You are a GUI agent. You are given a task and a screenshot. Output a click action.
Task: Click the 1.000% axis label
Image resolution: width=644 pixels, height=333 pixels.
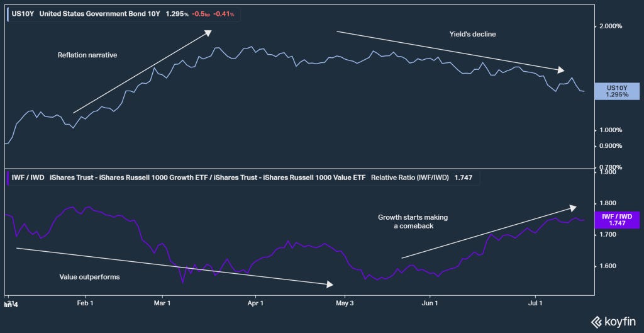(611, 130)
